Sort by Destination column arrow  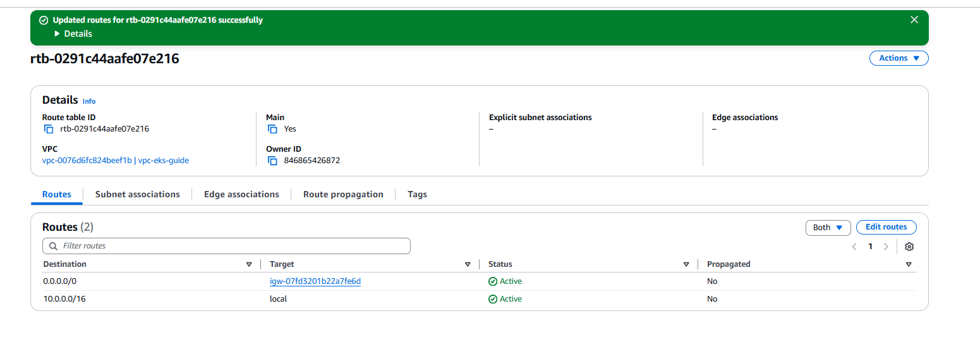pos(249,264)
